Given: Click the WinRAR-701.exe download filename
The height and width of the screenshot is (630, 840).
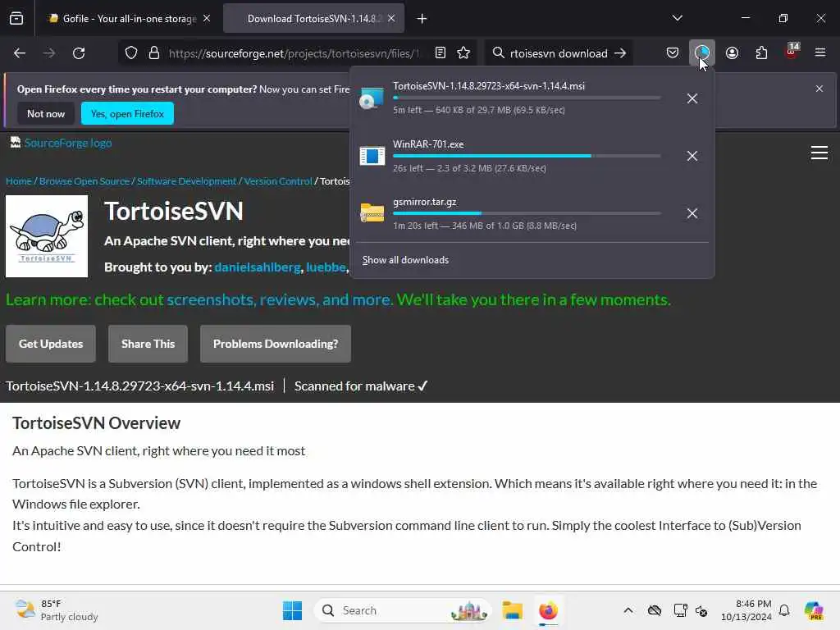Looking at the screenshot, I should click(x=428, y=144).
